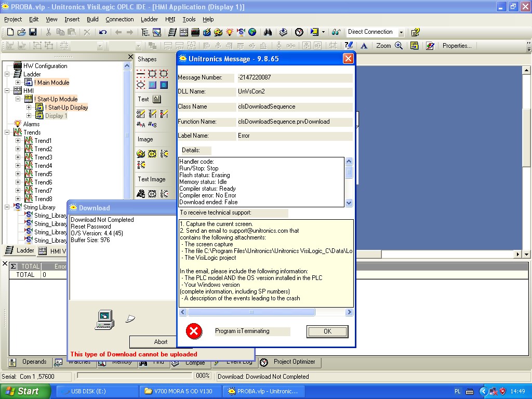Collapse the Ladder tree node
Screen dimensions: 532x399
click(7, 74)
